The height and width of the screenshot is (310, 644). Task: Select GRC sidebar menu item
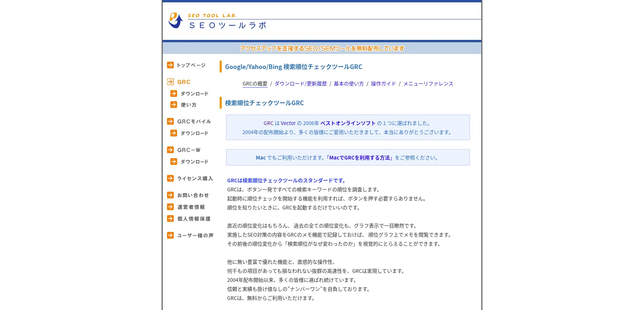pos(184,82)
